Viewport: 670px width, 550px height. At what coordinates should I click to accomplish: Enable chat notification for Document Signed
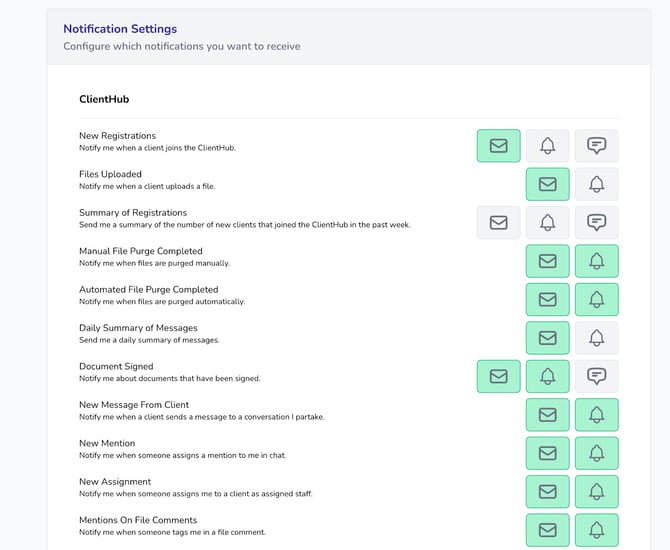[596, 376]
